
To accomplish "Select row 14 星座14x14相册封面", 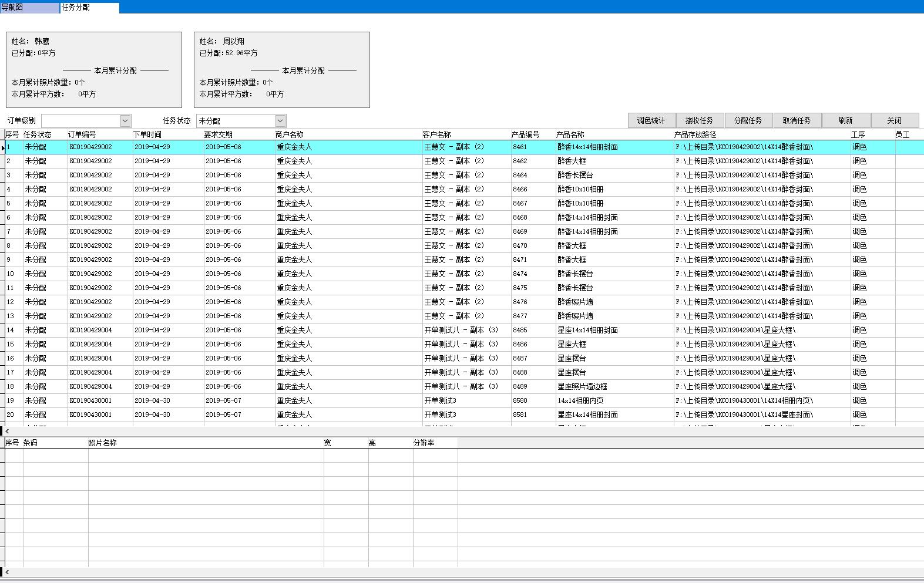I will tap(587, 330).
